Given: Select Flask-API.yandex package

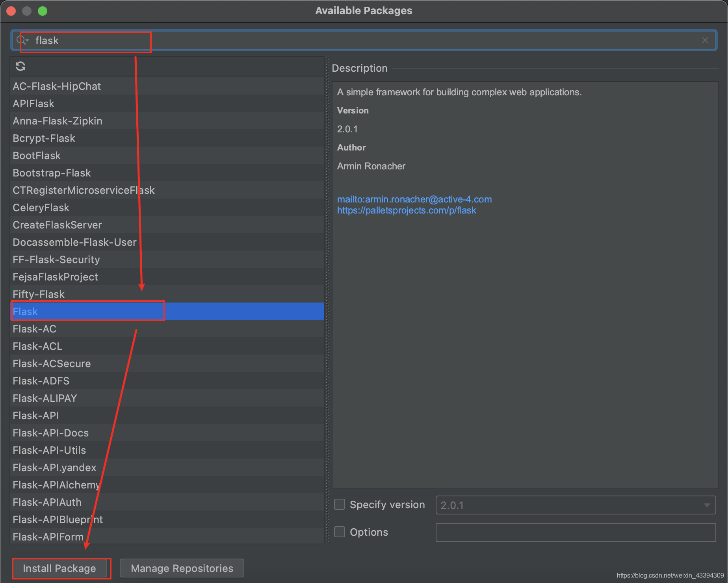Looking at the screenshot, I should pos(167,467).
